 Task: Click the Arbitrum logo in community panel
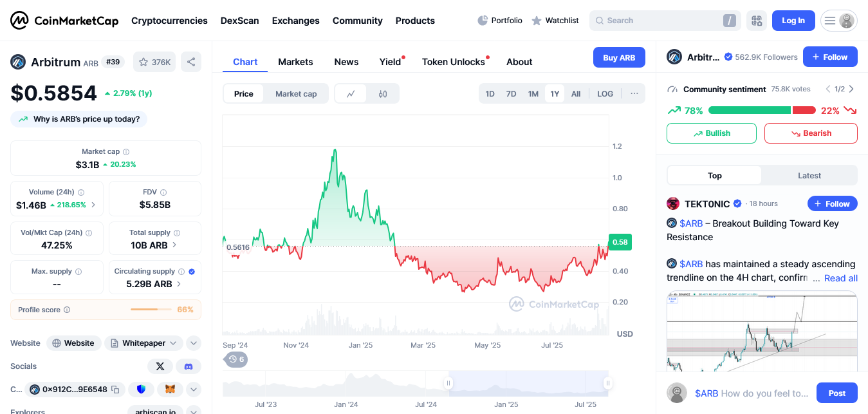[674, 57]
